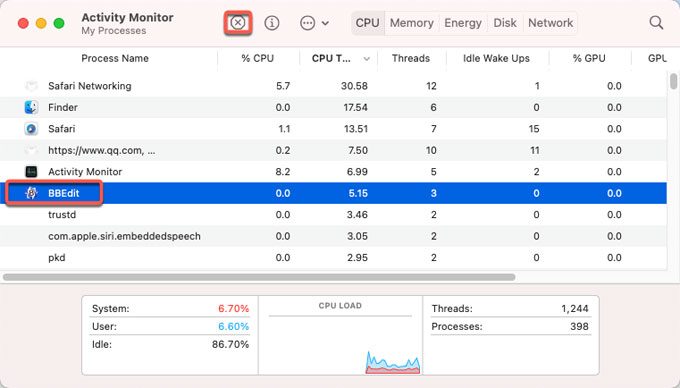Stop the selected process with the X button
Image resolution: width=680 pixels, height=388 pixels.
[238, 23]
